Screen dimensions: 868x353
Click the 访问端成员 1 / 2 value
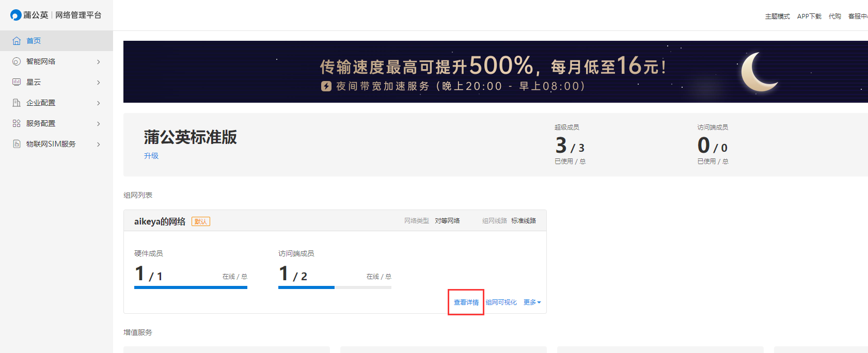pyautogui.click(x=293, y=274)
